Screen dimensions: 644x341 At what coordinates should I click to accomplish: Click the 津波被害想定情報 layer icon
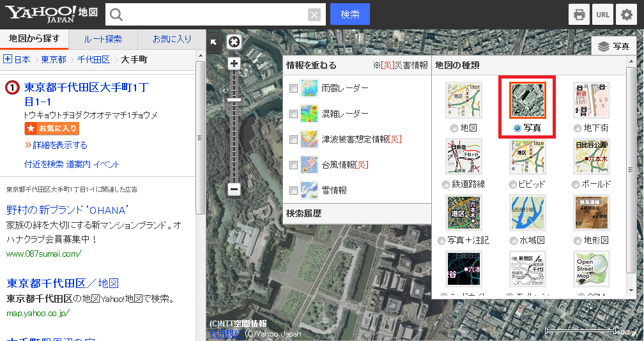[x=309, y=139]
